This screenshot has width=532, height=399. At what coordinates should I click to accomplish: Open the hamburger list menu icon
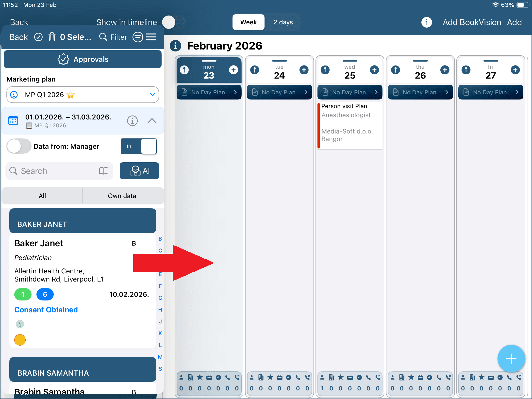pyautogui.click(x=151, y=37)
